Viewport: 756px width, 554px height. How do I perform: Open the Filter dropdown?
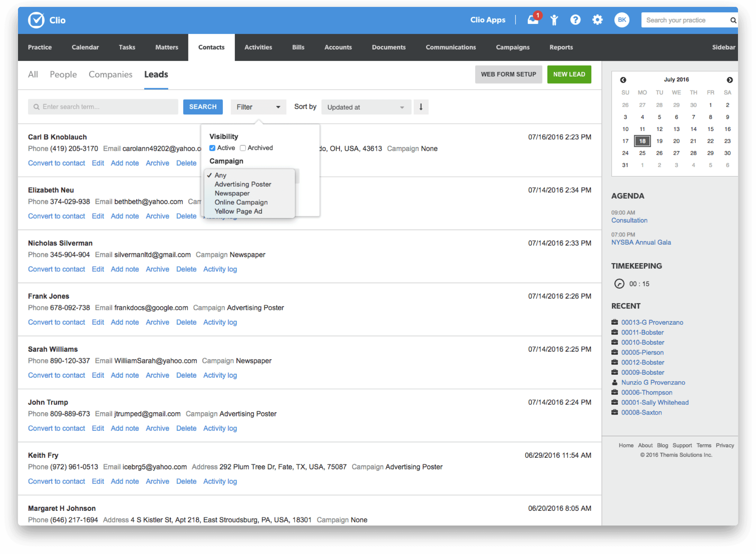(x=258, y=107)
